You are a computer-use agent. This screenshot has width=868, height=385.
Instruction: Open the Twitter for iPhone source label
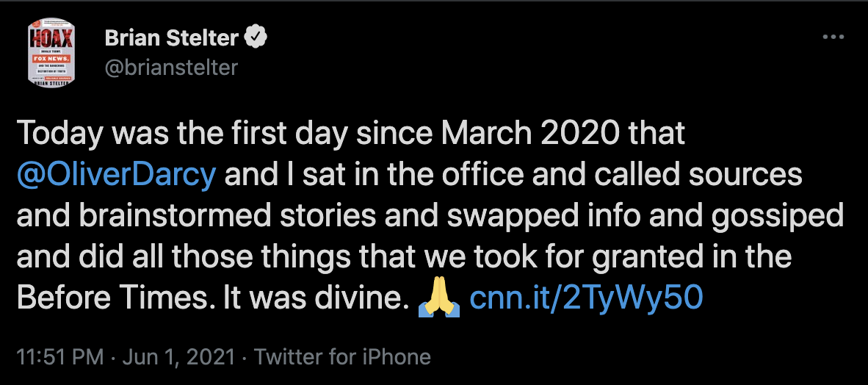(341, 358)
